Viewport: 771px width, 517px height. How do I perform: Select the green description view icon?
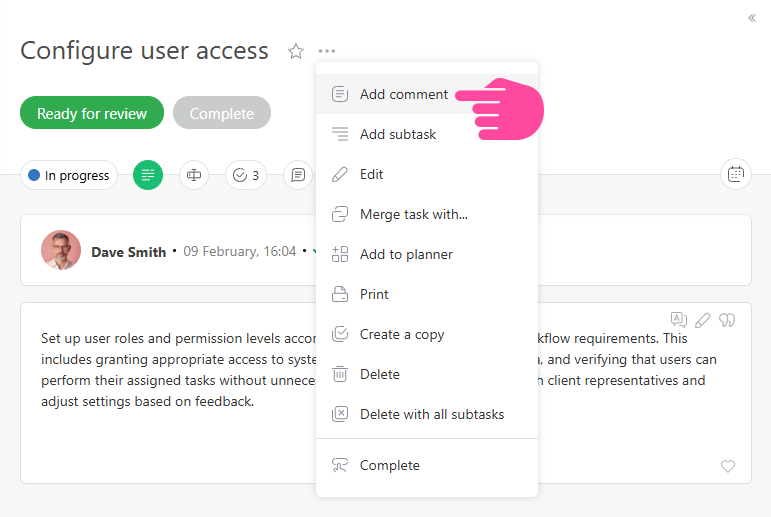pyautogui.click(x=148, y=175)
